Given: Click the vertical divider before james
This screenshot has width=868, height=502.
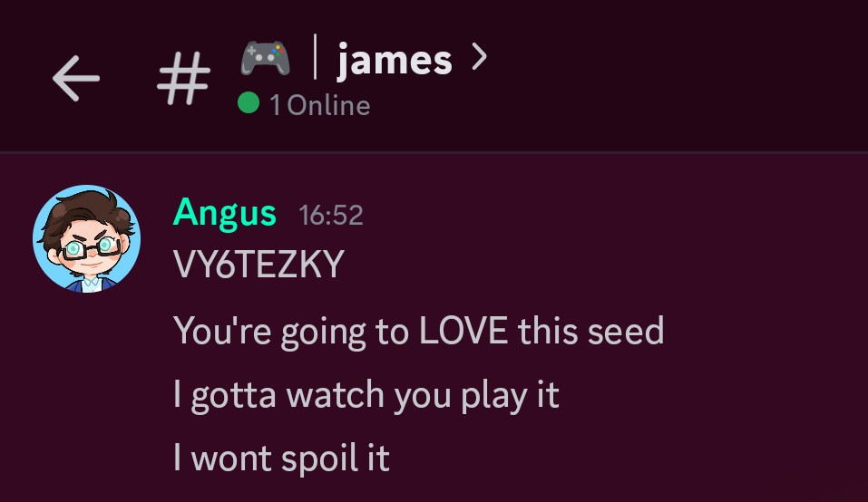Looking at the screenshot, I should coord(316,56).
